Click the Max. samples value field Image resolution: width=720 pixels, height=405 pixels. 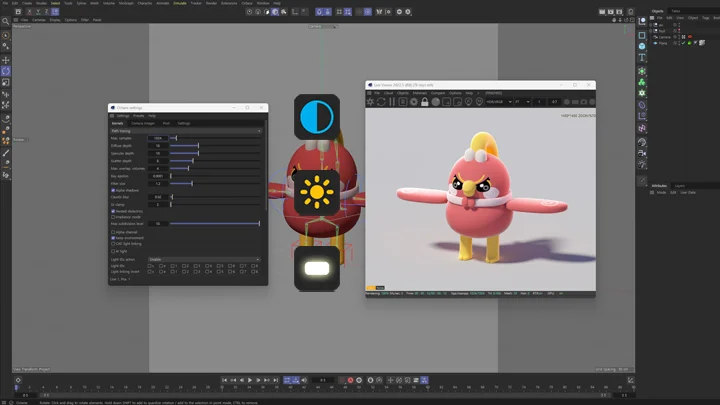tap(158, 138)
